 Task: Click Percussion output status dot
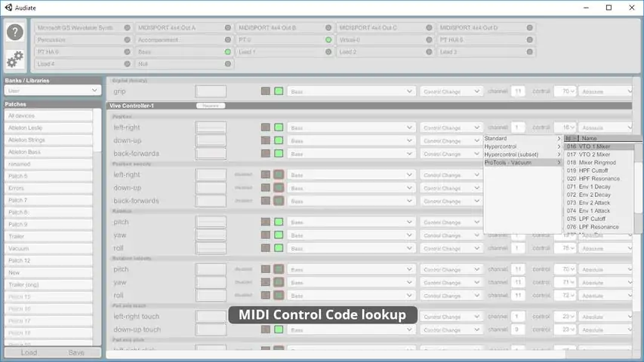pos(127,40)
